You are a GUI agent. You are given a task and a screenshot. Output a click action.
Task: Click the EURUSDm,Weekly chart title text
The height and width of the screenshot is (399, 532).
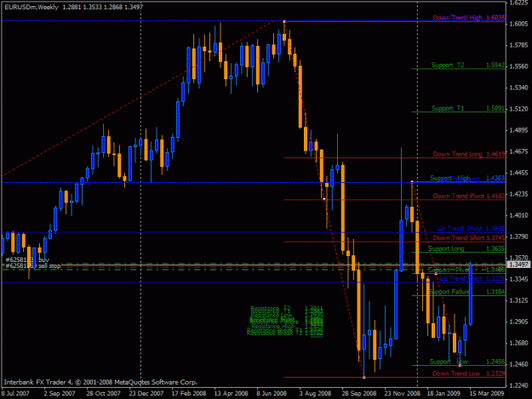coord(31,7)
